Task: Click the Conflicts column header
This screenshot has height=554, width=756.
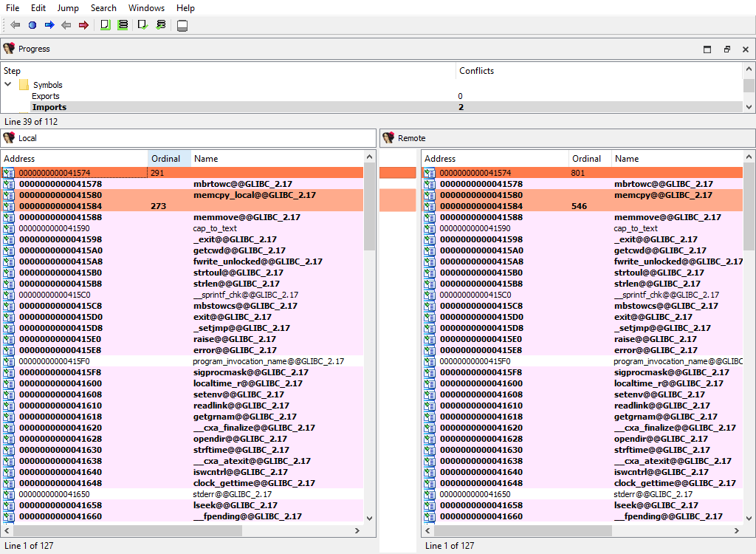Action: click(x=476, y=71)
